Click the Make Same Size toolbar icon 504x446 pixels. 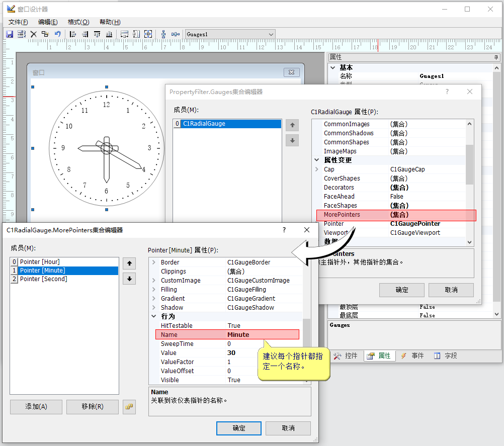(x=148, y=34)
